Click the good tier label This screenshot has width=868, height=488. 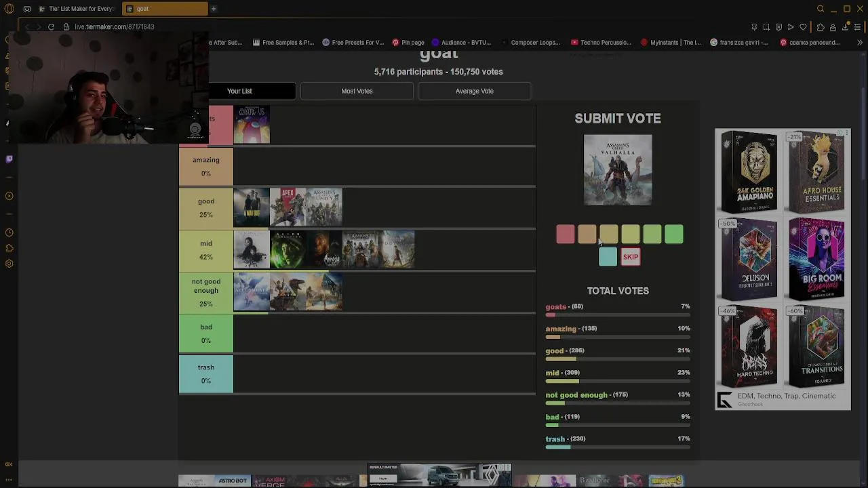pos(206,207)
